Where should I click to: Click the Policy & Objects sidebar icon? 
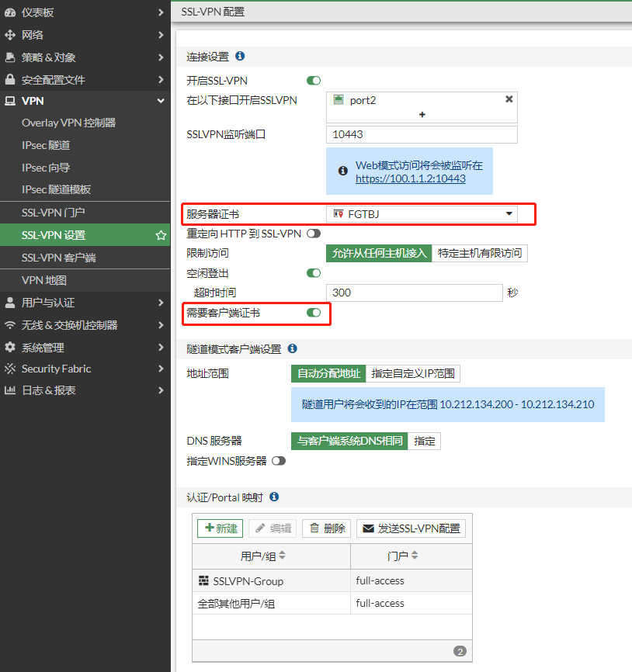[10, 57]
